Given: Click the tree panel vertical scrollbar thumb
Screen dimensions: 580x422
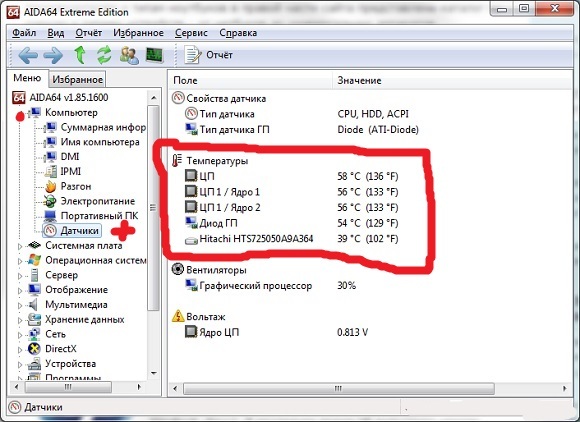Looking at the screenshot, I should 153,207.
